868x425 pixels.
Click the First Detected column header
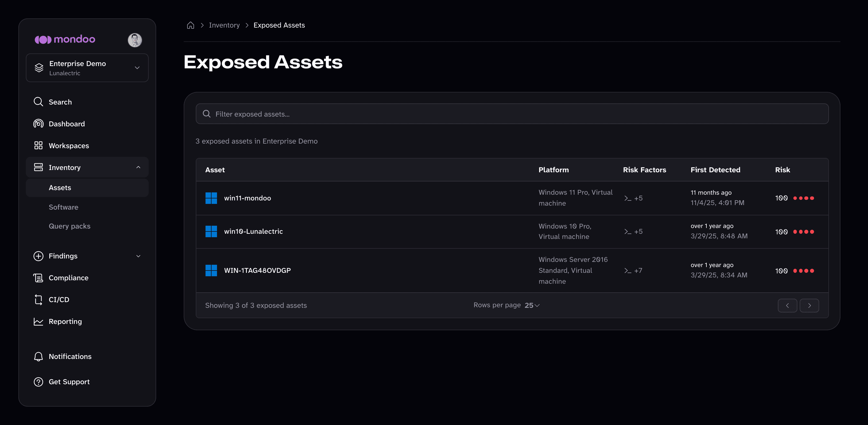(x=715, y=170)
